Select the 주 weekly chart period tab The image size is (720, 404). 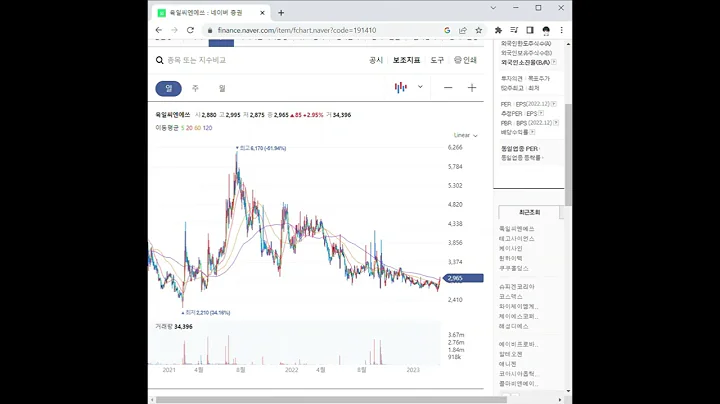[195, 88]
